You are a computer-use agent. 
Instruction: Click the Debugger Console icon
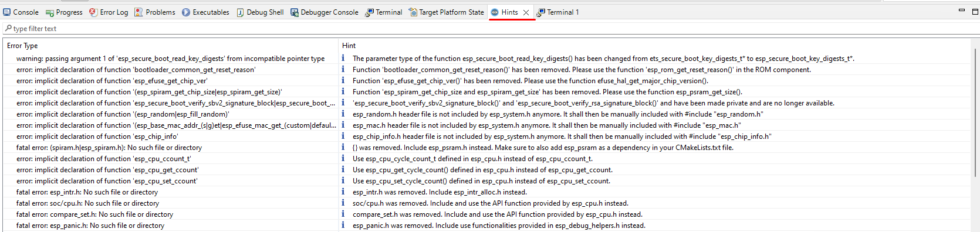click(x=295, y=12)
